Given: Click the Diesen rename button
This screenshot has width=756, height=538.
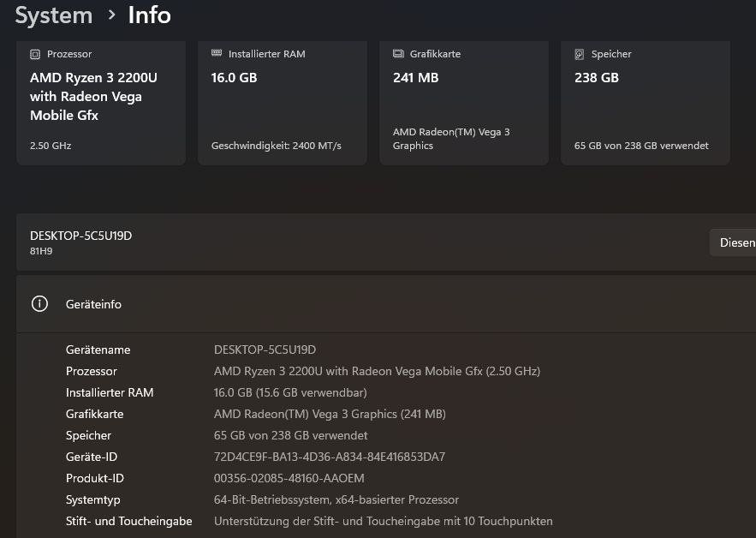Looking at the screenshot, I should [x=733, y=242].
